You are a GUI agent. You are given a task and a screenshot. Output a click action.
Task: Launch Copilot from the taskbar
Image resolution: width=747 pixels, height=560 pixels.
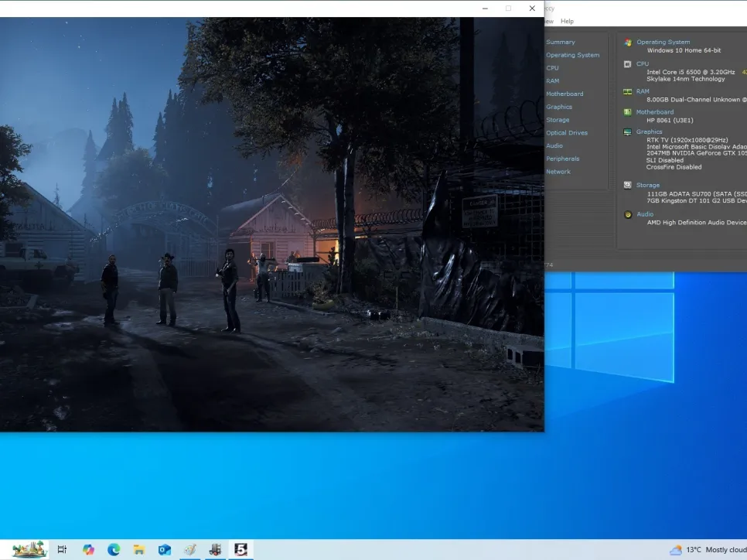point(88,549)
